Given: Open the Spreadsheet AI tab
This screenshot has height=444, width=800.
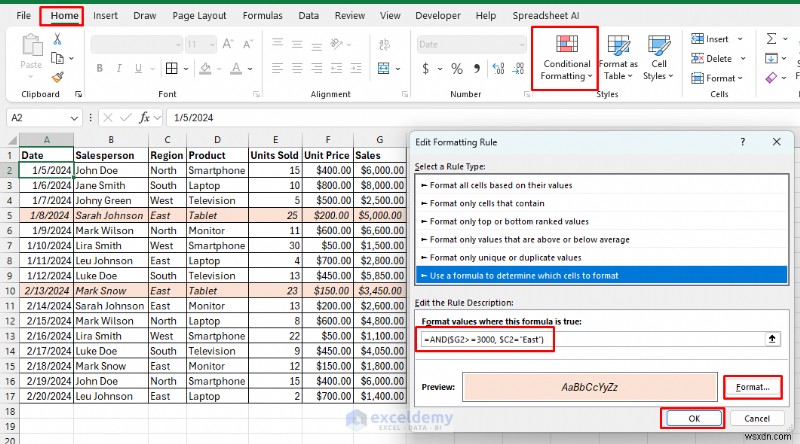Looking at the screenshot, I should pyautogui.click(x=545, y=16).
